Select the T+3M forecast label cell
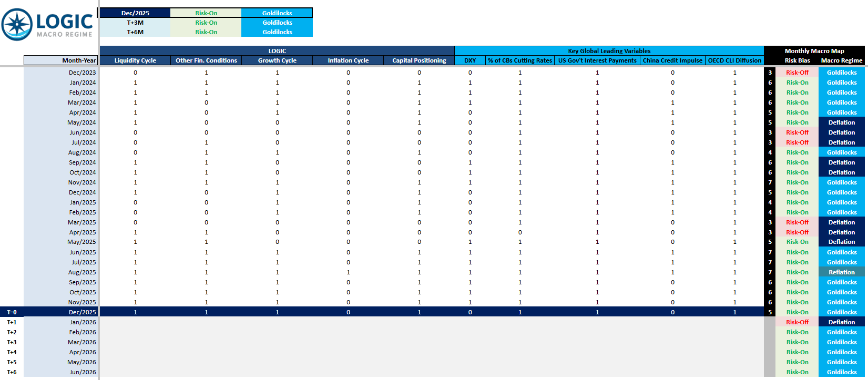Image resolution: width=868 pixels, height=380 pixels. pyautogui.click(x=135, y=23)
